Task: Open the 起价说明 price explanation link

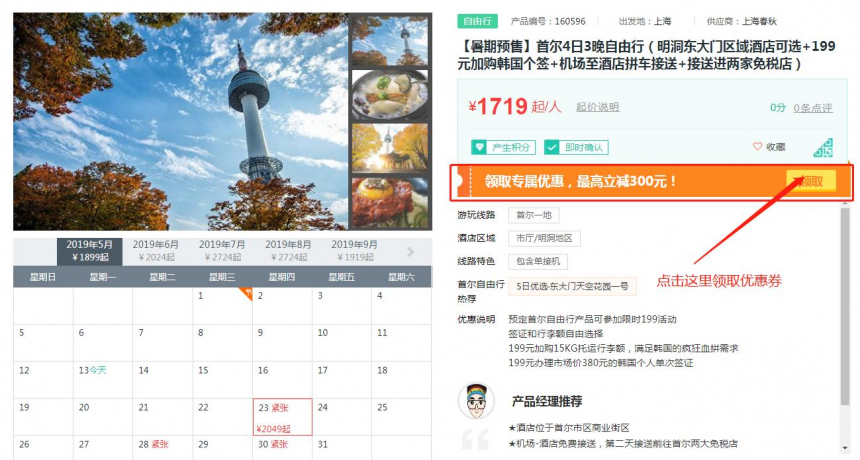Action: pyautogui.click(x=597, y=107)
